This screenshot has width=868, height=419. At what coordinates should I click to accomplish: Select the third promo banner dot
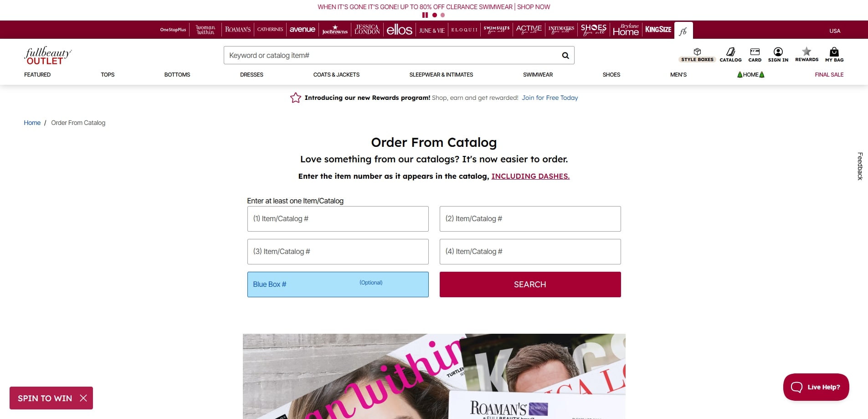point(442,15)
